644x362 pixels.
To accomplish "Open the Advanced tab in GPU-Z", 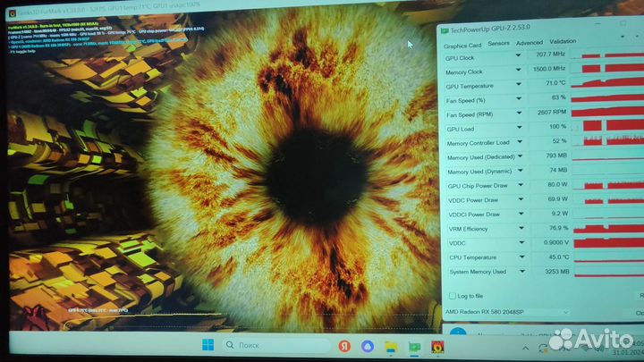I will (x=529, y=42).
